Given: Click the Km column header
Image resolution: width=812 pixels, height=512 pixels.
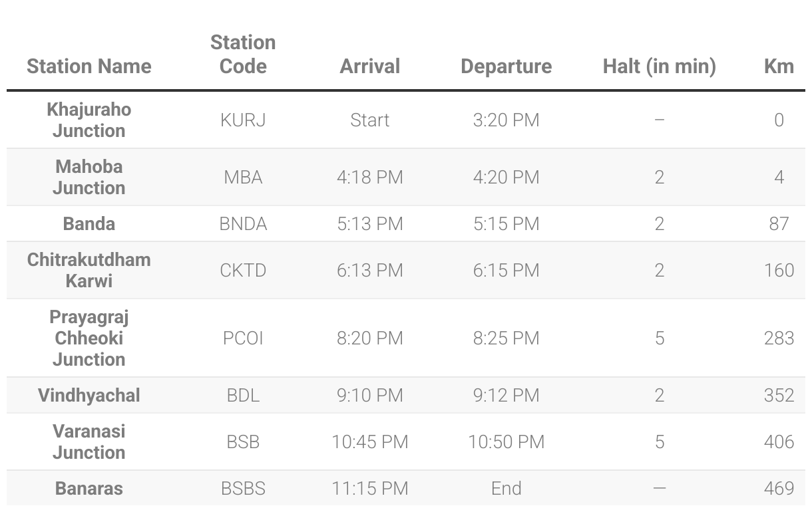Looking at the screenshot, I should point(779,66).
